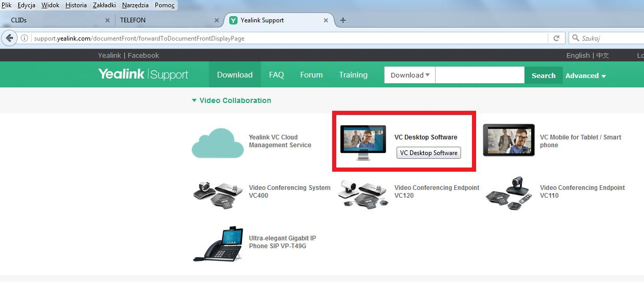This screenshot has width=644, height=282.
Task: Open the Plik menu
Action: click(7, 5)
